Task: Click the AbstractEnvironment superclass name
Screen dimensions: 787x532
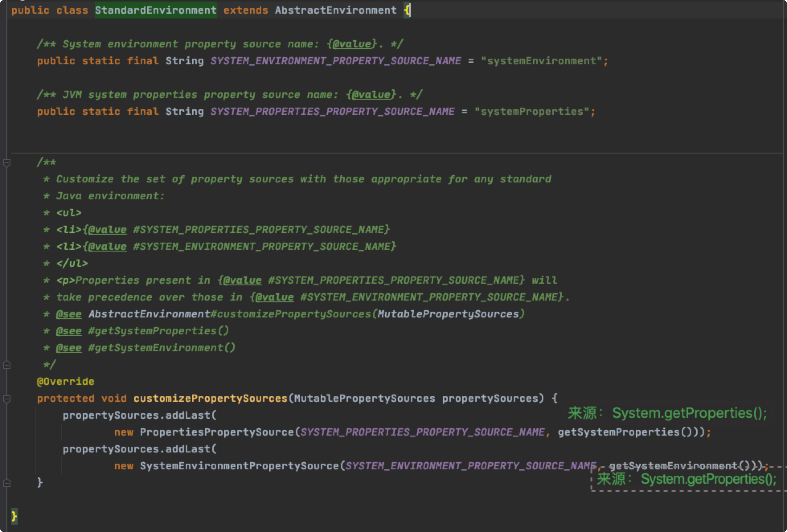Action: coord(336,10)
